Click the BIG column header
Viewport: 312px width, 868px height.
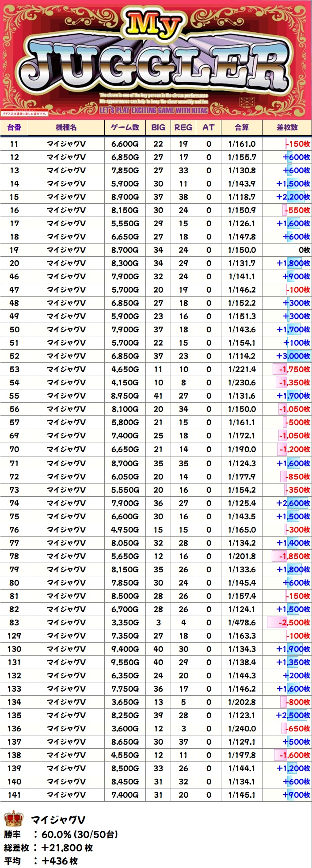pos(158,127)
